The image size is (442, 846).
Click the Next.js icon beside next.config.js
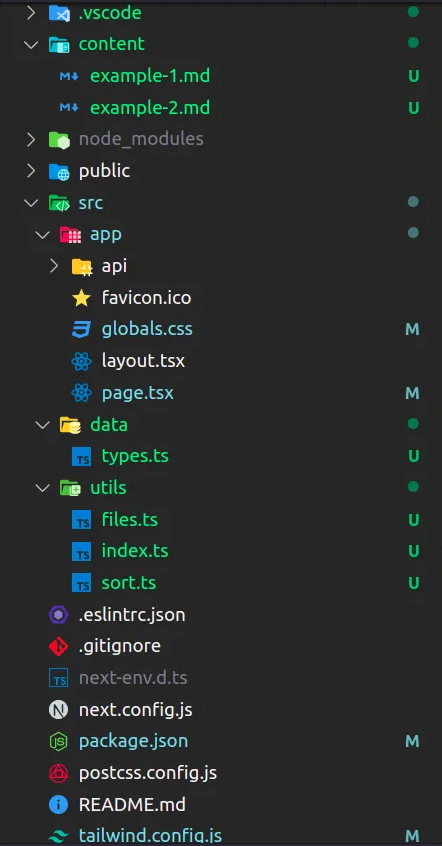tap(58, 709)
